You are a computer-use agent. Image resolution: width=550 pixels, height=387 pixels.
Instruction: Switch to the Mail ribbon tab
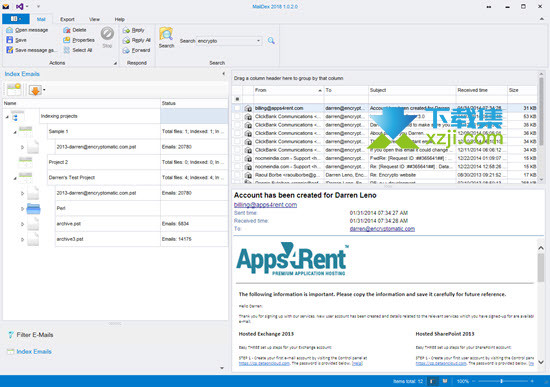point(41,19)
